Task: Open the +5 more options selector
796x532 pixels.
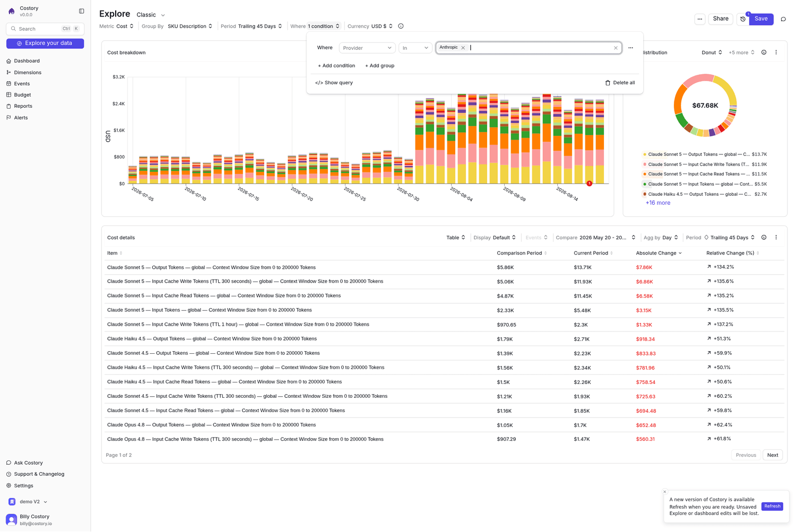Action: 741,53
